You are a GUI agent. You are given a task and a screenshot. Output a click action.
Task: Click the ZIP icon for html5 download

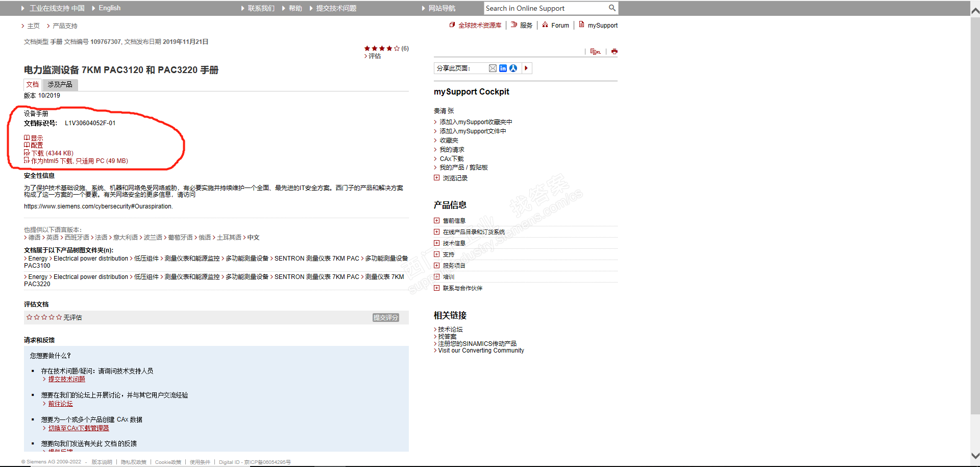[27, 160]
